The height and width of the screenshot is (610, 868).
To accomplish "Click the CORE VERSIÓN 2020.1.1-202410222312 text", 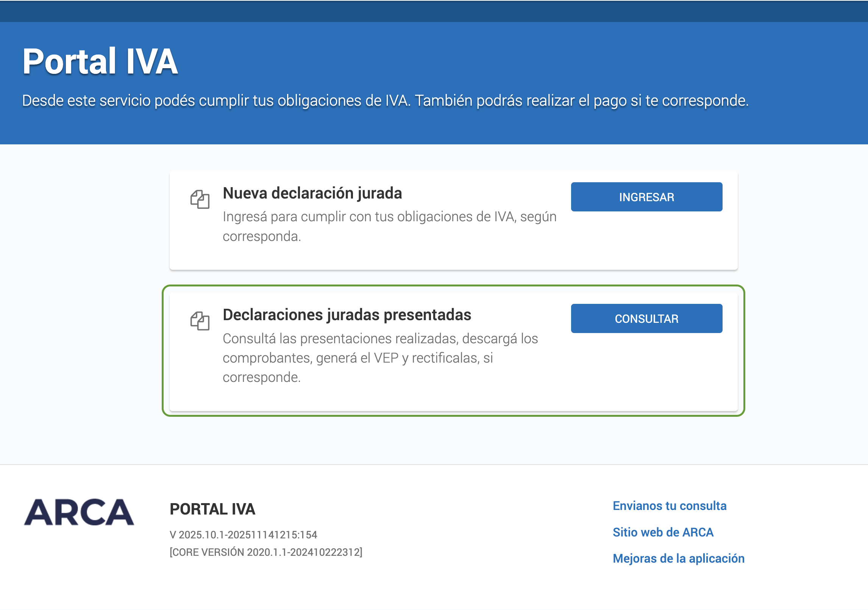I will [266, 552].
